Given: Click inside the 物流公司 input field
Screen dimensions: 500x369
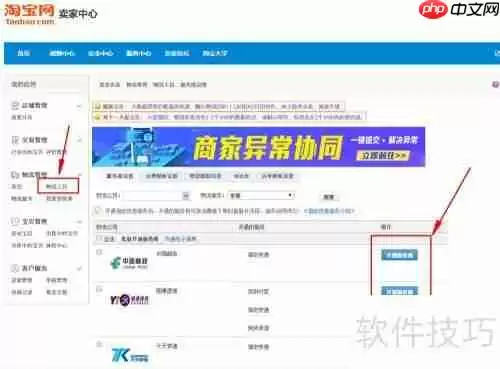Looking at the screenshot, I should [152, 196].
